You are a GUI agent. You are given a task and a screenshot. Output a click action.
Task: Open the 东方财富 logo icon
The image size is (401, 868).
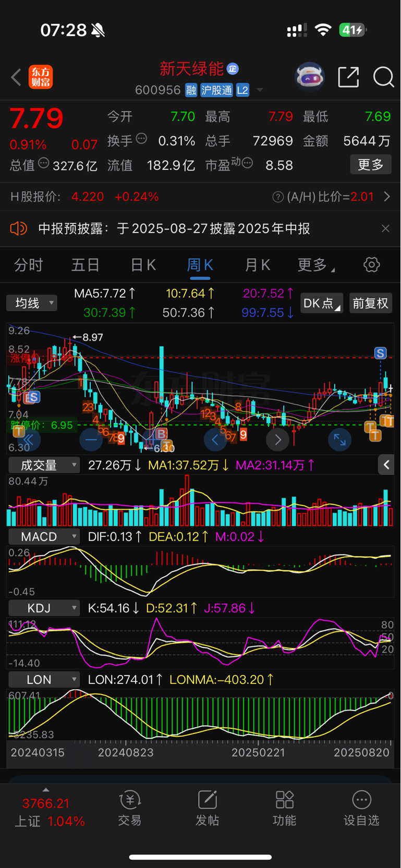(41, 77)
